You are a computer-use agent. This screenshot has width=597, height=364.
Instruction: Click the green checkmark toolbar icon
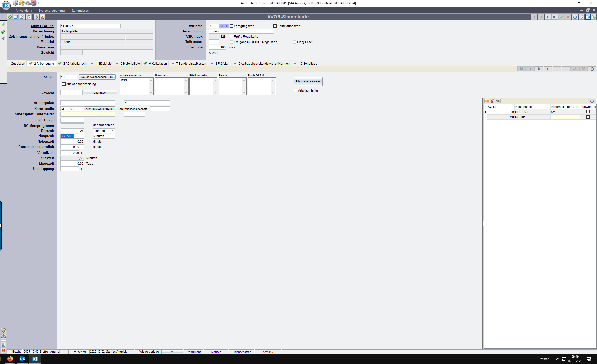point(10,17)
